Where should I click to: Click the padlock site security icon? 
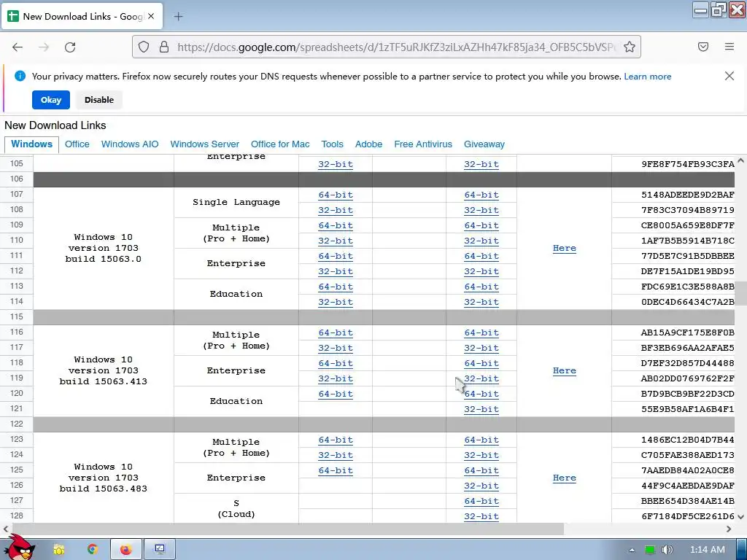pyautogui.click(x=164, y=47)
